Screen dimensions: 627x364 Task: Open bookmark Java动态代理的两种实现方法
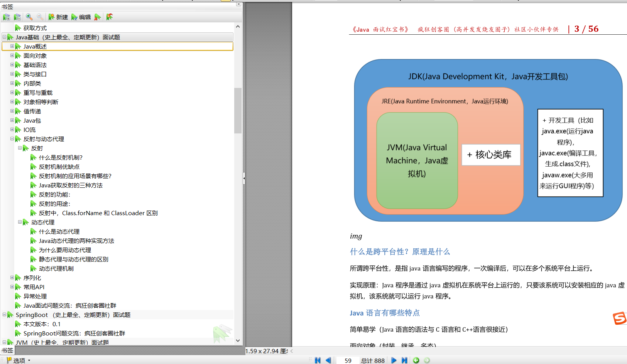(x=76, y=241)
